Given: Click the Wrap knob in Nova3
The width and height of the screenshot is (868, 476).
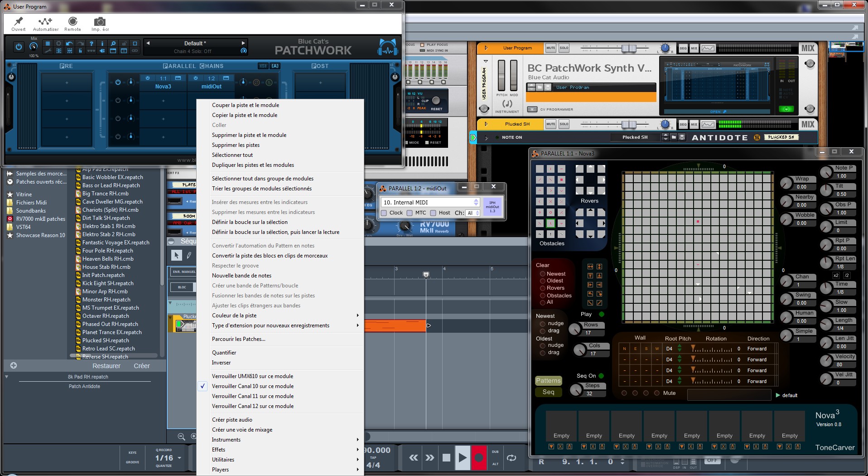Looking at the screenshot, I should (x=786, y=183).
